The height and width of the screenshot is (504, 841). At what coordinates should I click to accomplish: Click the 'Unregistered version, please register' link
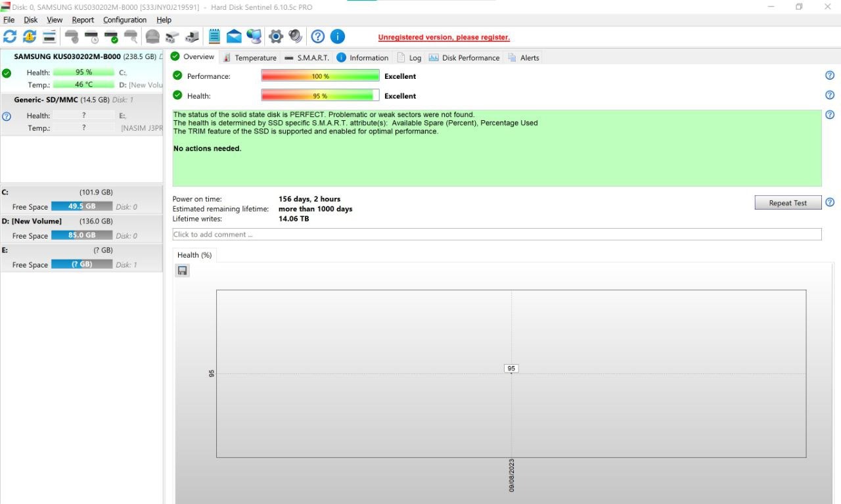[x=443, y=37]
